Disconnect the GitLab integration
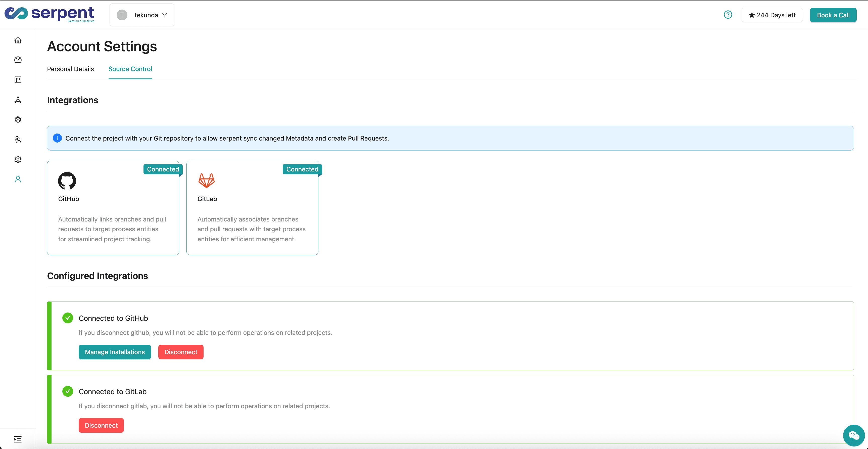The height and width of the screenshot is (449, 868). pos(101,425)
